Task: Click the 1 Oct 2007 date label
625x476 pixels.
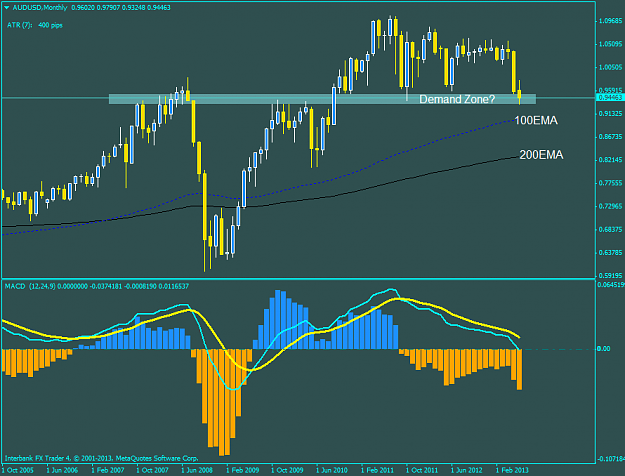Action: tap(153, 470)
